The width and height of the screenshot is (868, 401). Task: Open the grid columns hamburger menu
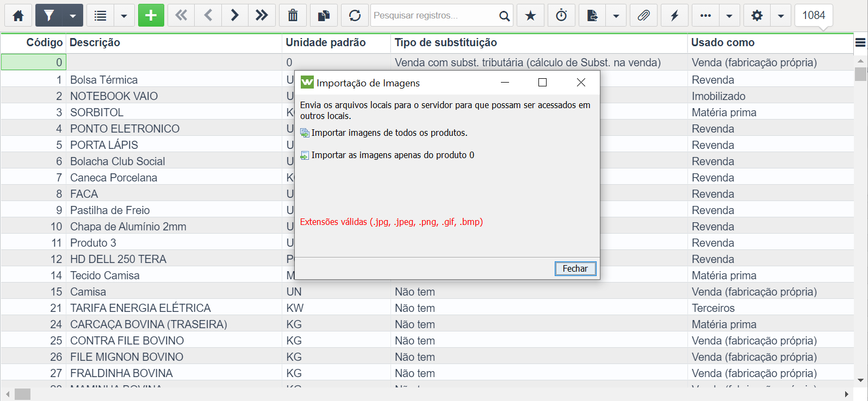(860, 42)
